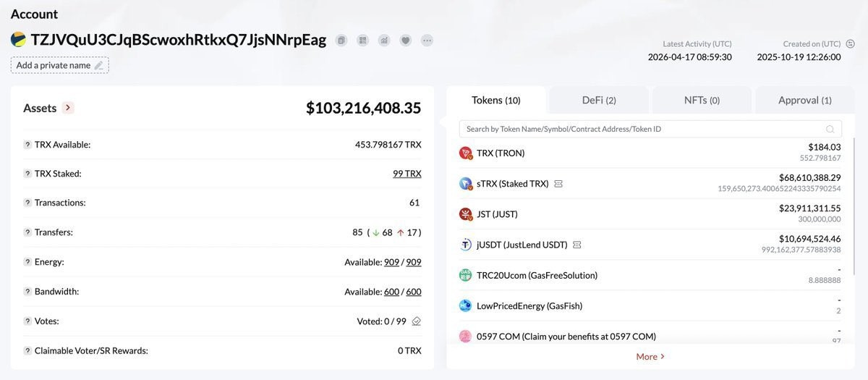Show the address QR code
Image resolution: width=868 pixels, height=380 pixels.
point(363,41)
